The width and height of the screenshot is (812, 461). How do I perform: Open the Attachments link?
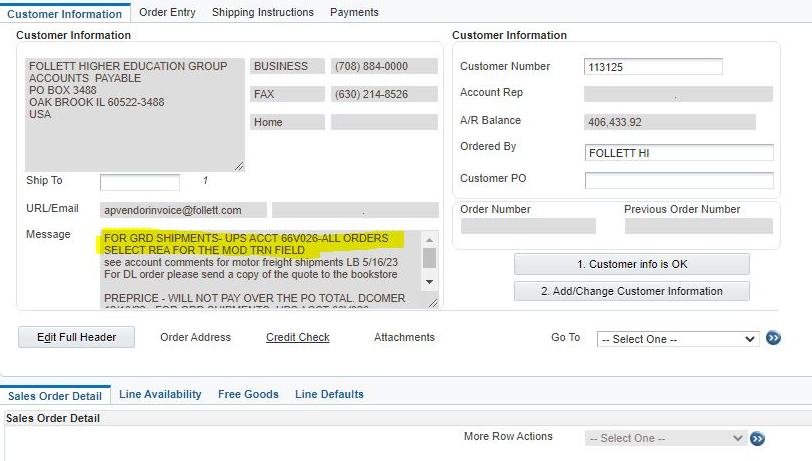tap(404, 337)
